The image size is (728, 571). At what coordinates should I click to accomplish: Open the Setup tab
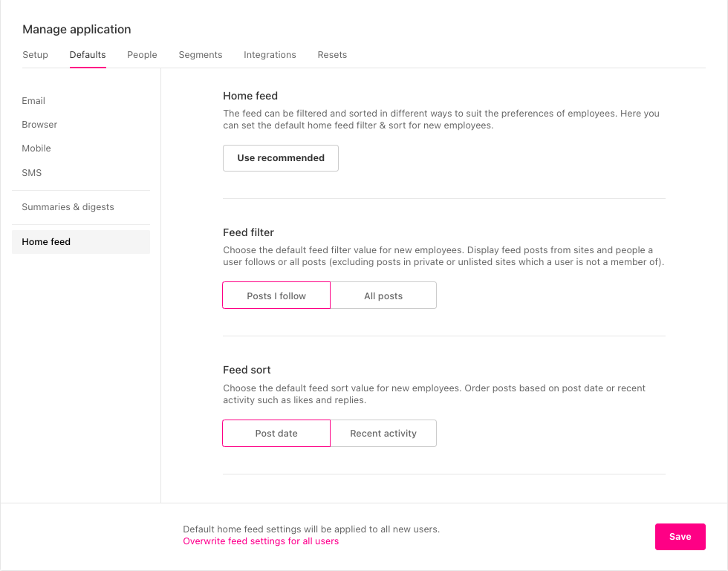[35, 55]
